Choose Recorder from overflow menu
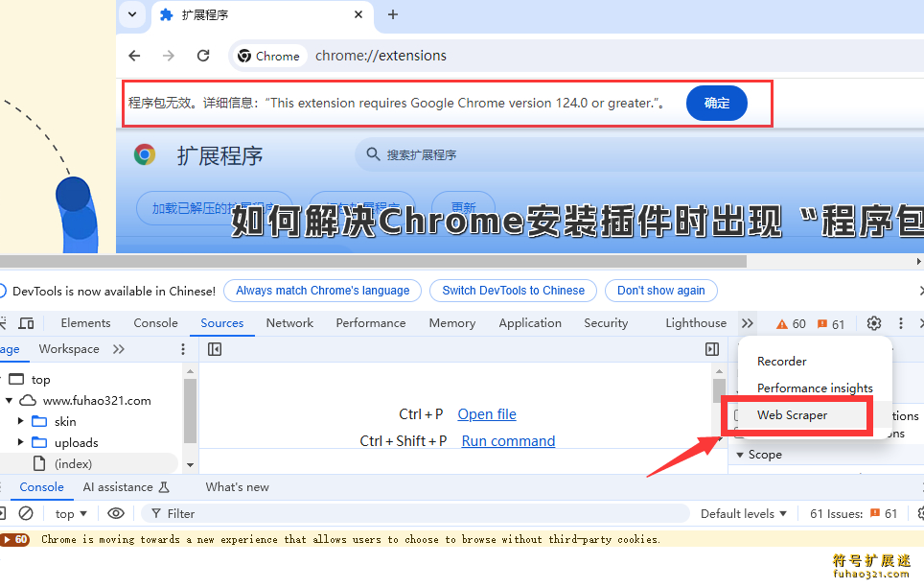Screen dimensions: 924x588 coord(781,362)
